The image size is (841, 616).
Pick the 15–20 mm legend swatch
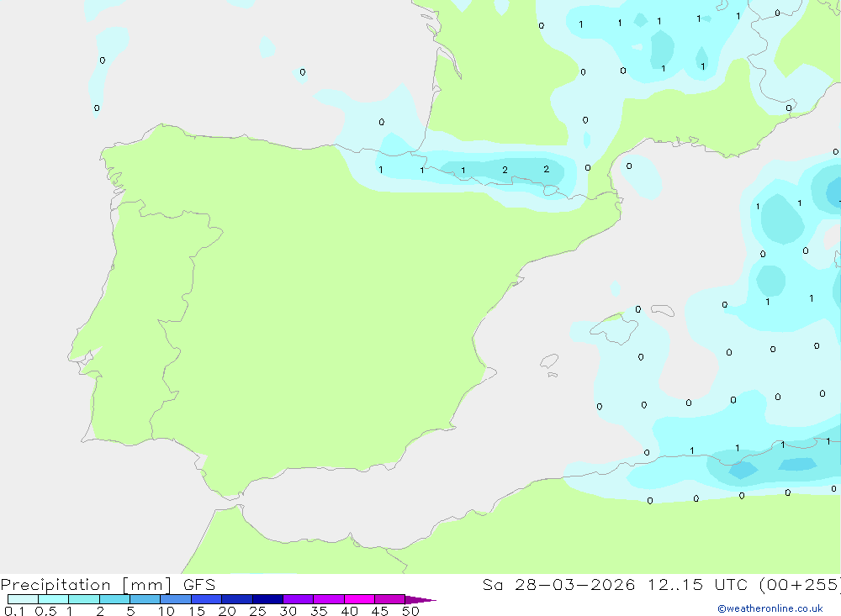pos(207,599)
